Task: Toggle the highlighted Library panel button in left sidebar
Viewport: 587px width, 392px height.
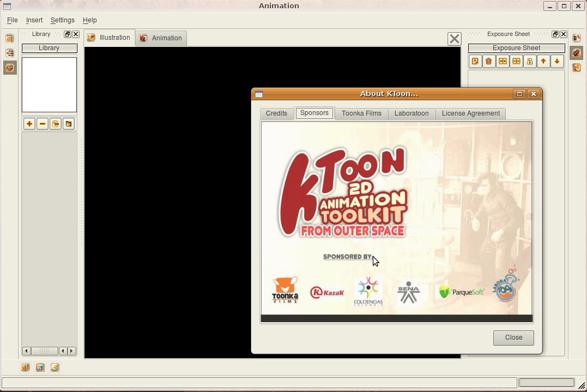Action: (10, 68)
